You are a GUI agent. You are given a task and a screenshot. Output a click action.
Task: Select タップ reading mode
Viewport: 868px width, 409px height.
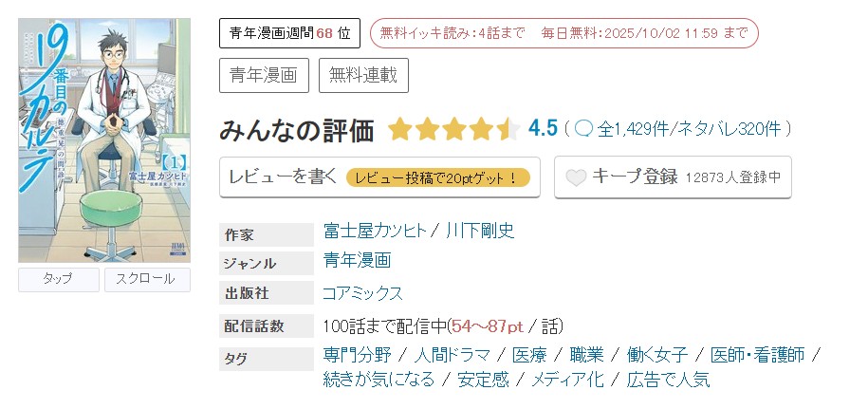59,280
